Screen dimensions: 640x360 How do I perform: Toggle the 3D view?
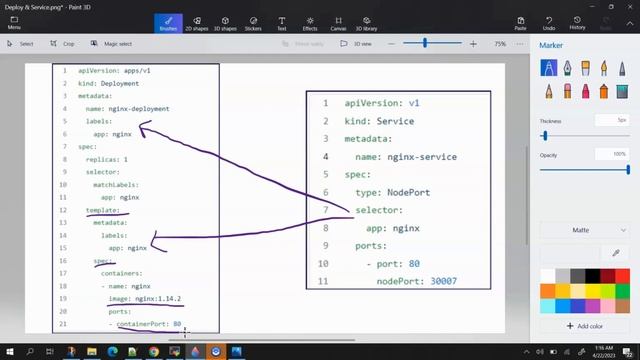click(x=356, y=44)
